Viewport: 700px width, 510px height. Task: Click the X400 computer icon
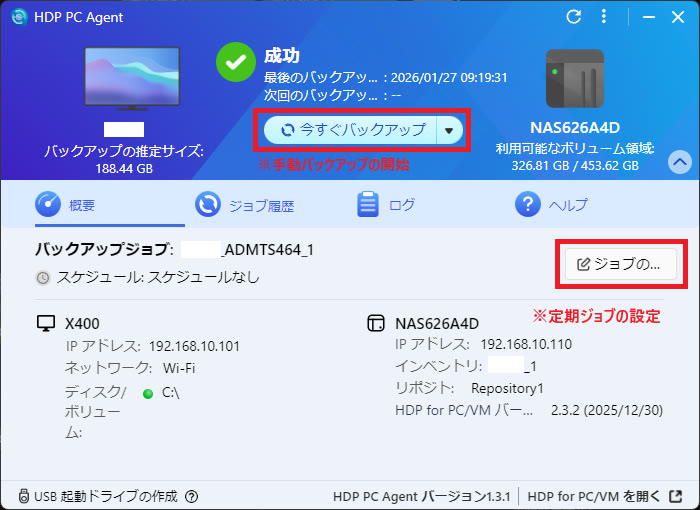coord(45,324)
